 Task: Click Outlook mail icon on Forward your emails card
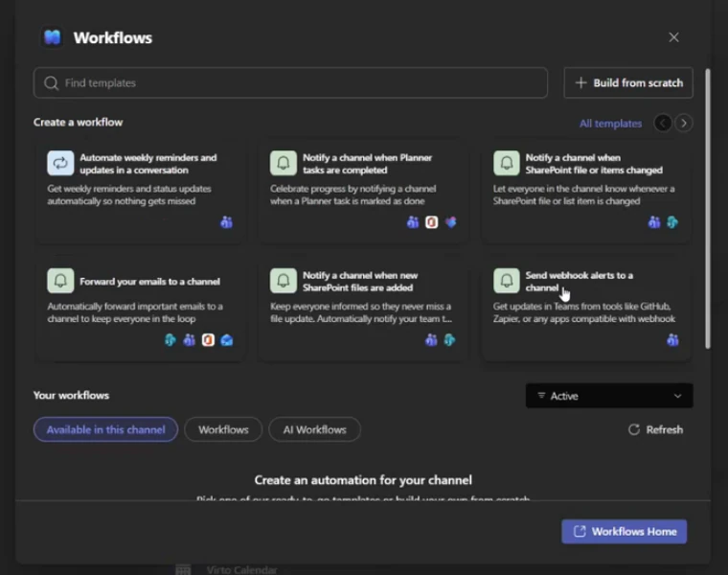pos(227,340)
